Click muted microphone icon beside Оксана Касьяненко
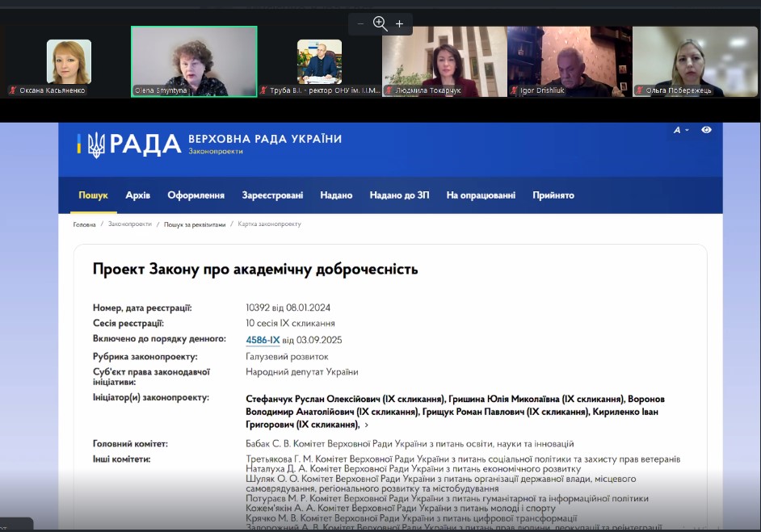 coord(13,90)
